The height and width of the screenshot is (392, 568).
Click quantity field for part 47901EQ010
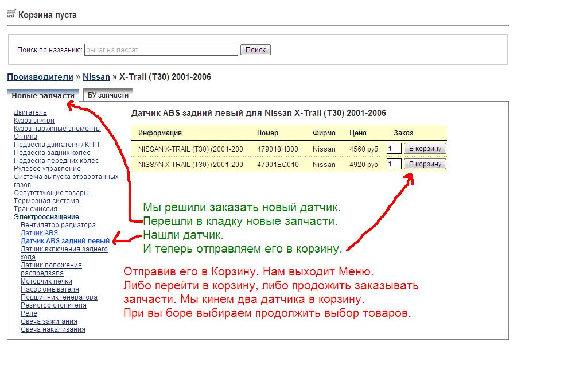pyautogui.click(x=394, y=164)
